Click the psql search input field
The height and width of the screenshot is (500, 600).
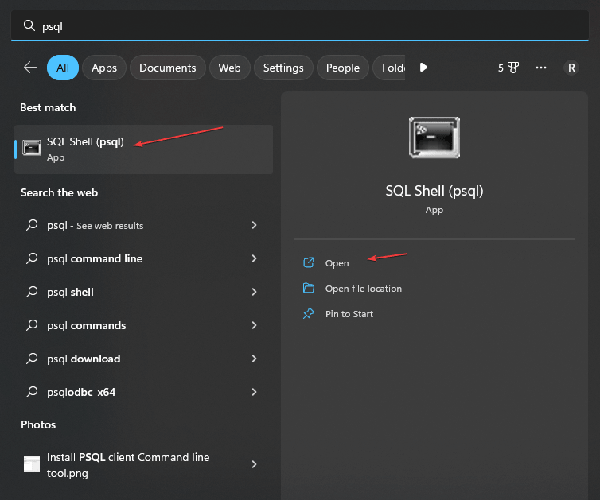[x=300, y=27]
